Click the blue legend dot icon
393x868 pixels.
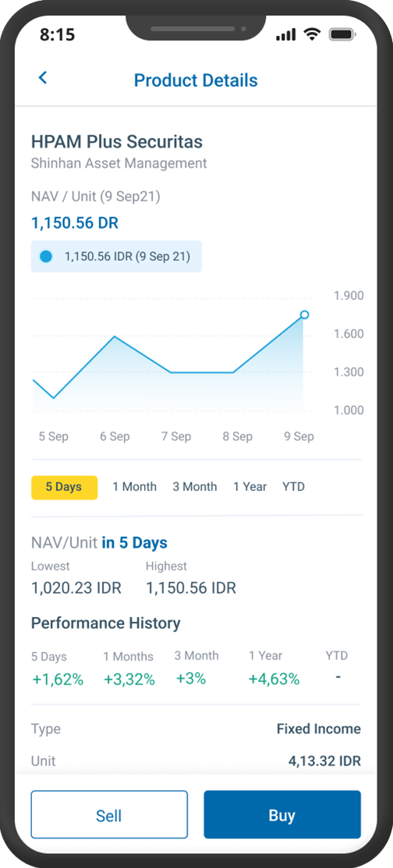point(46,256)
